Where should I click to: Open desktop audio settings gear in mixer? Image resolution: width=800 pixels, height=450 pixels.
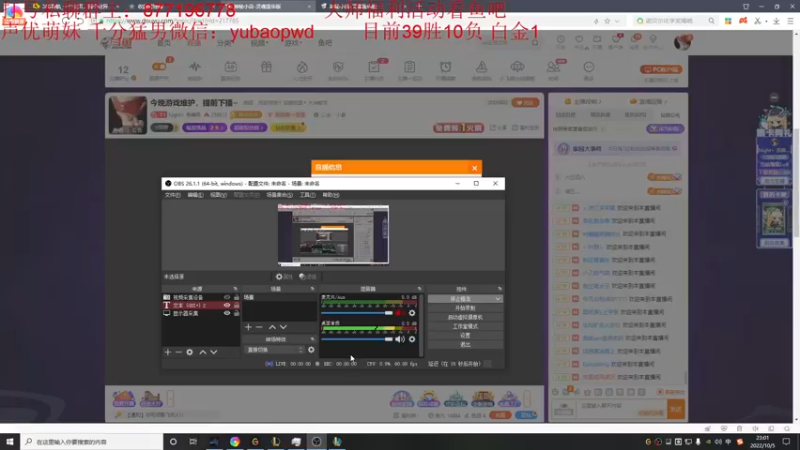[x=412, y=339]
